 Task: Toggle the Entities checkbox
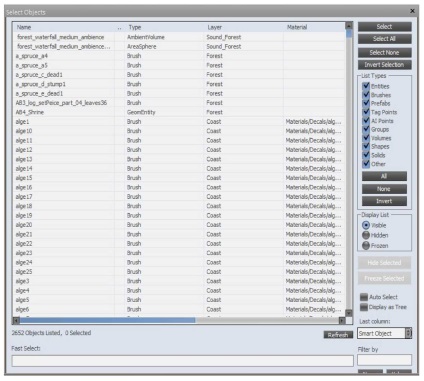pyautogui.click(x=366, y=86)
